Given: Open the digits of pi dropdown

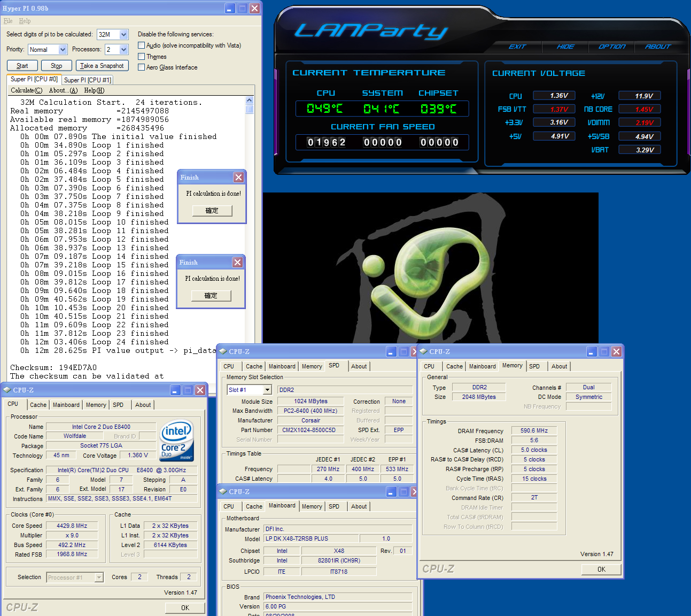Looking at the screenshot, I should coord(123,35).
